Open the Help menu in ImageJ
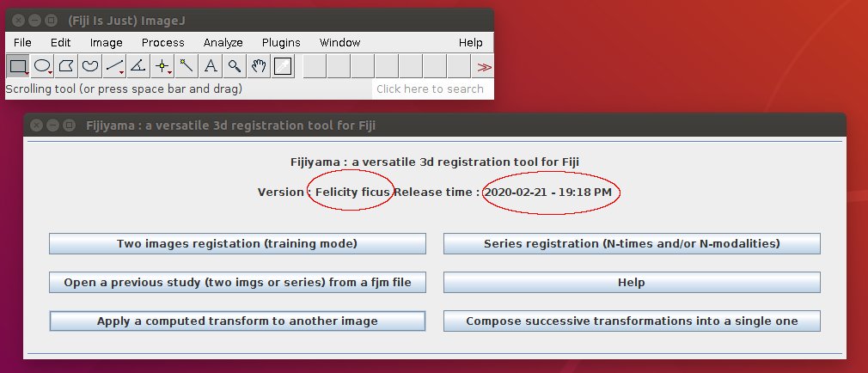 (x=471, y=43)
